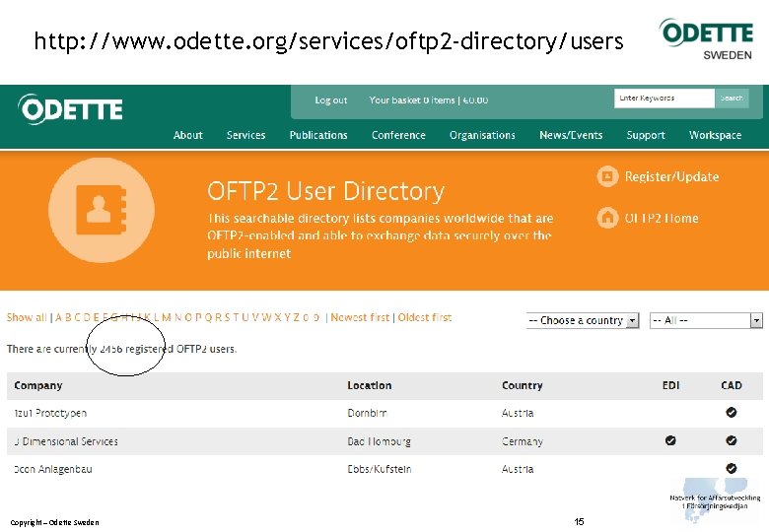Click the Country column header
Viewport: 769px width, 532px height.
coord(523,385)
